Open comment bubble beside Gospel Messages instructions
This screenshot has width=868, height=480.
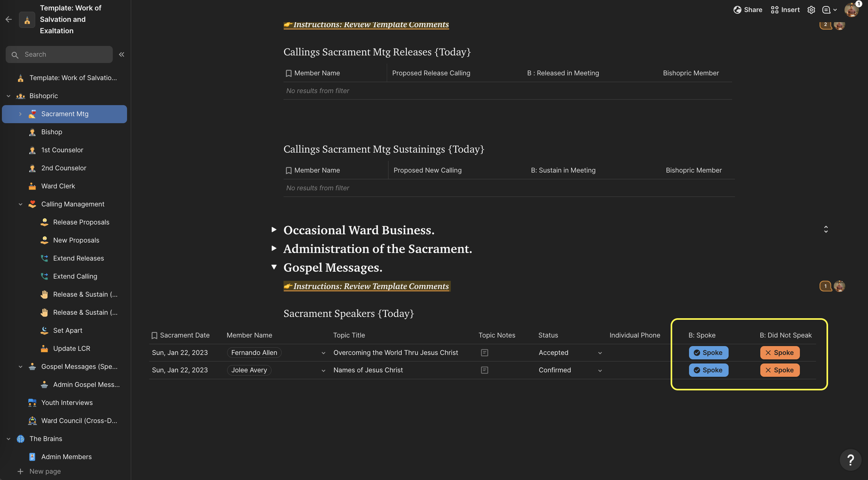point(825,286)
